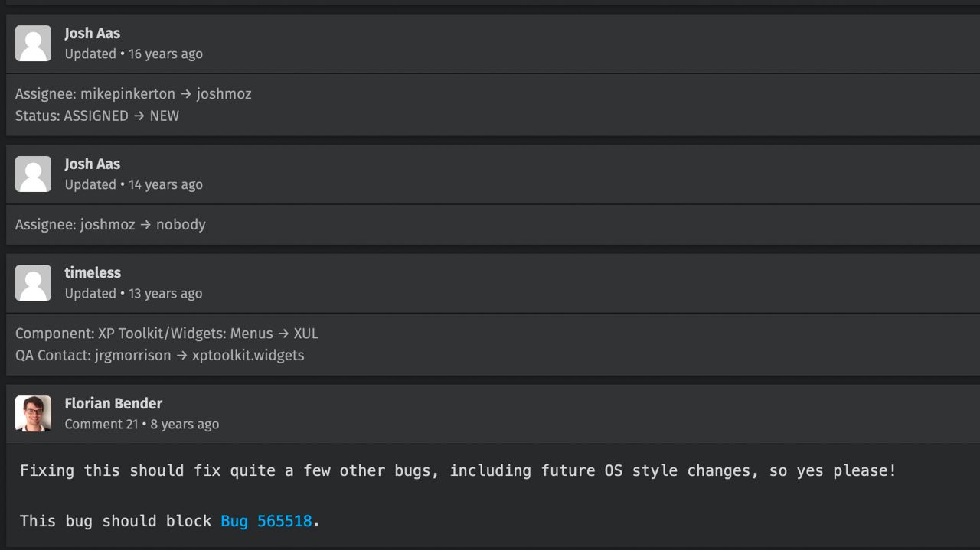Click the Component change to XUL line

pos(167,334)
